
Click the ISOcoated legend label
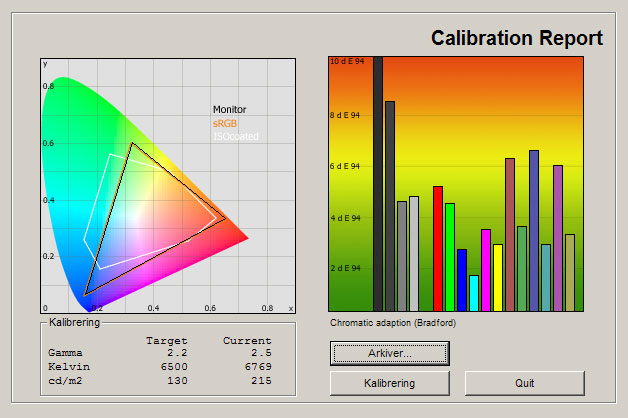tap(234, 136)
